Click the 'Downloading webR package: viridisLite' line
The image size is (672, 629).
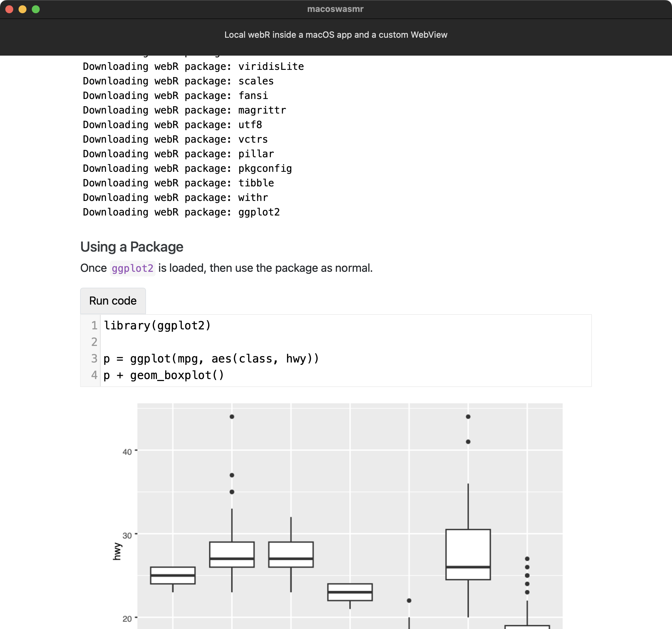(193, 66)
